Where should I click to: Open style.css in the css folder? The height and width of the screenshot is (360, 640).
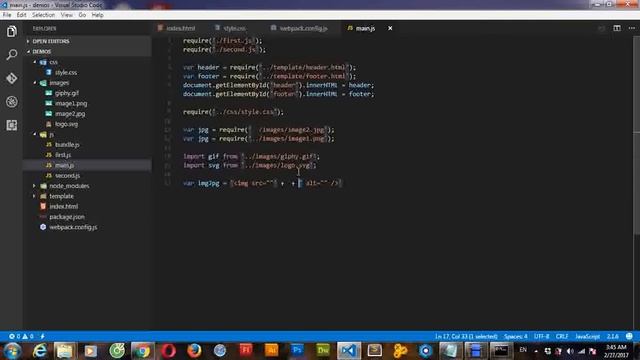[66, 72]
